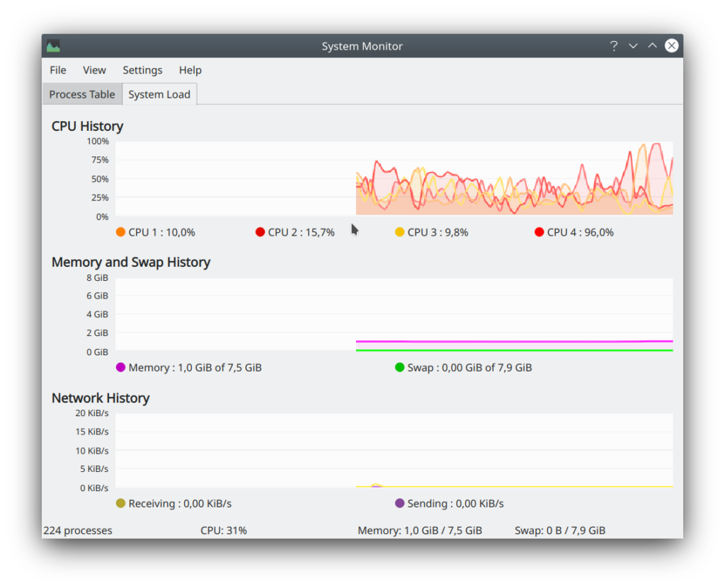Click '224 processes' in the status bar
This screenshot has height=588, width=725.
tap(78, 531)
